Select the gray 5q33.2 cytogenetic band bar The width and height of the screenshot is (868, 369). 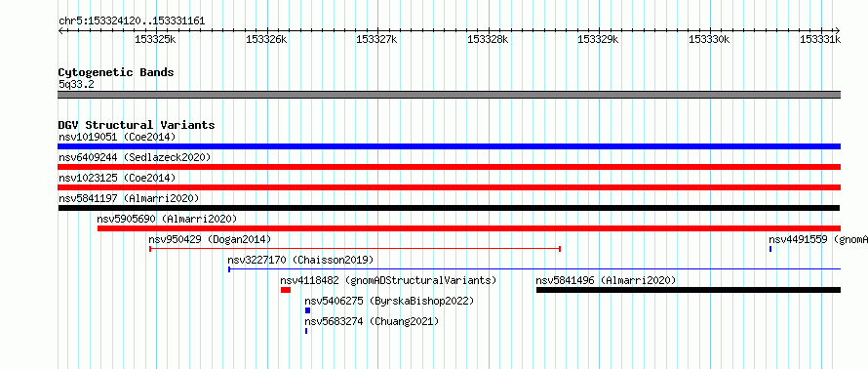tap(450, 94)
